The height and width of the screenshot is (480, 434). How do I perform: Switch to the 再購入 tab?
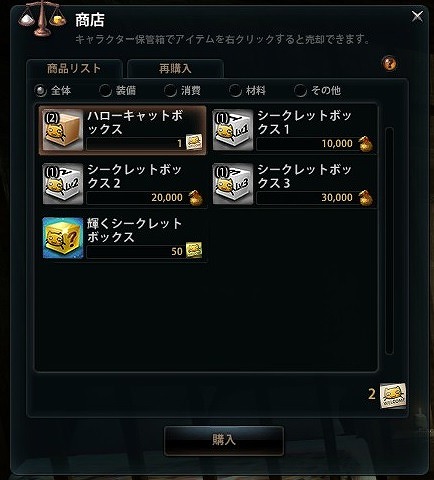pyautogui.click(x=175, y=69)
